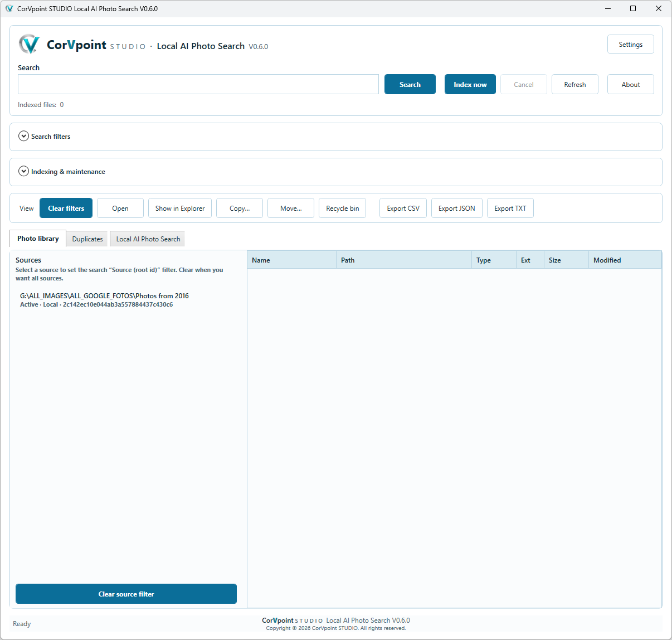Viewport: 672px width, 640px height.
Task: Switch to the Photo library tab
Action: coord(38,239)
